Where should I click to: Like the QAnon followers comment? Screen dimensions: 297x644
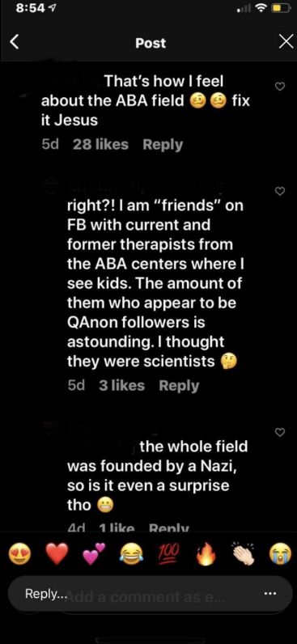coord(280,191)
